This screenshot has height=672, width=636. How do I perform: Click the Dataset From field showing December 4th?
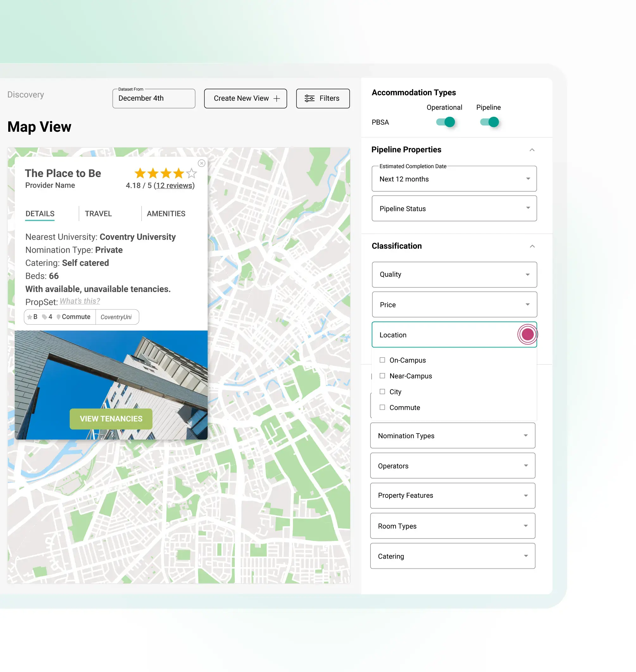tap(153, 98)
